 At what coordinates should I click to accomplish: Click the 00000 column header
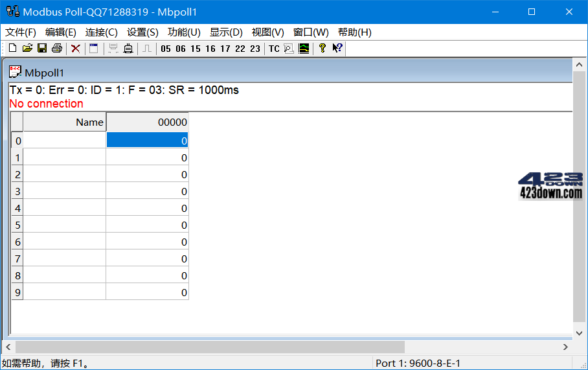148,122
